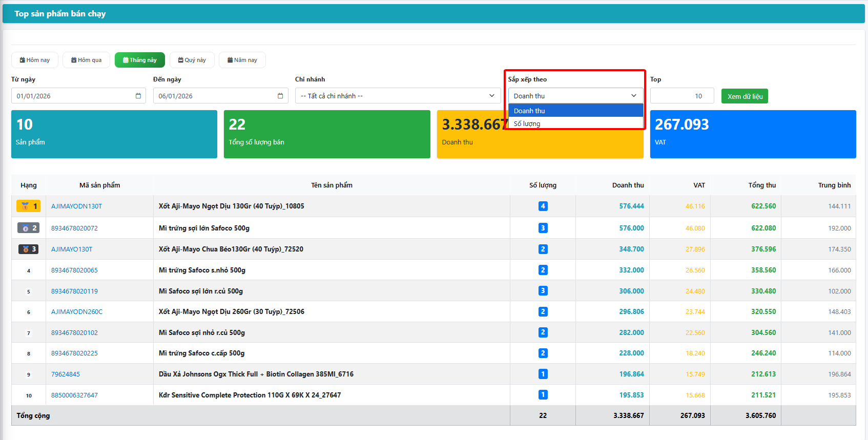Choose the Năm nay period filter
Image resolution: width=868 pixels, height=440 pixels.
[x=242, y=60]
